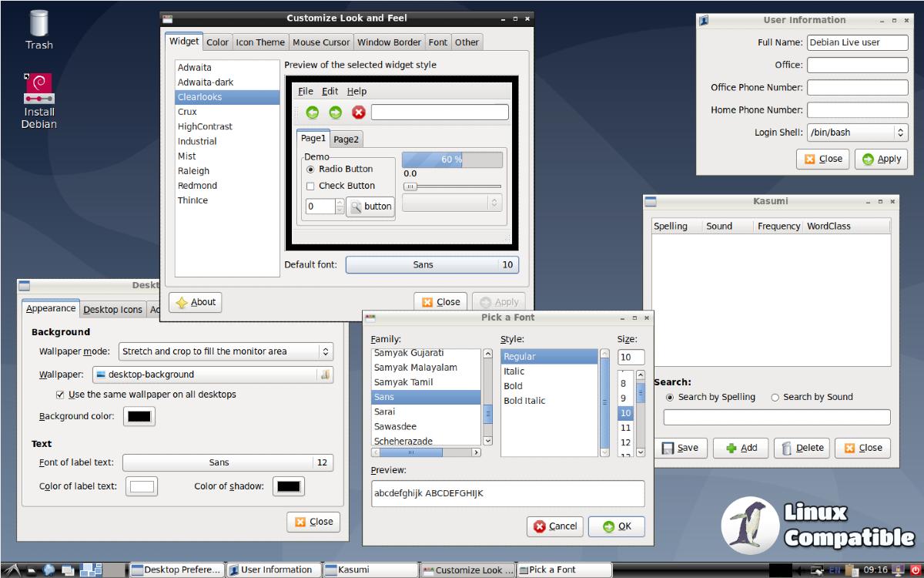Click the web browser icon in taskbar
The image size is (924, 578).
(50, 570)
